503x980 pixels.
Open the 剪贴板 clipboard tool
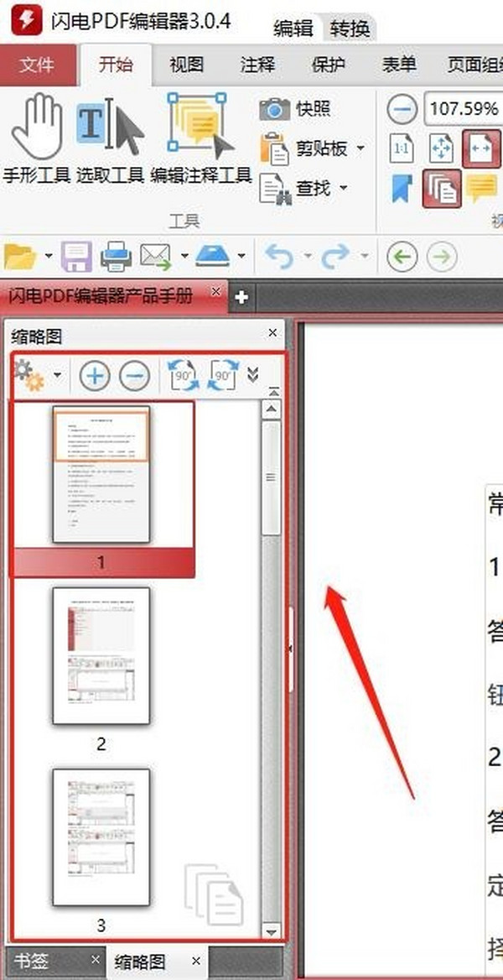[303, 149]
